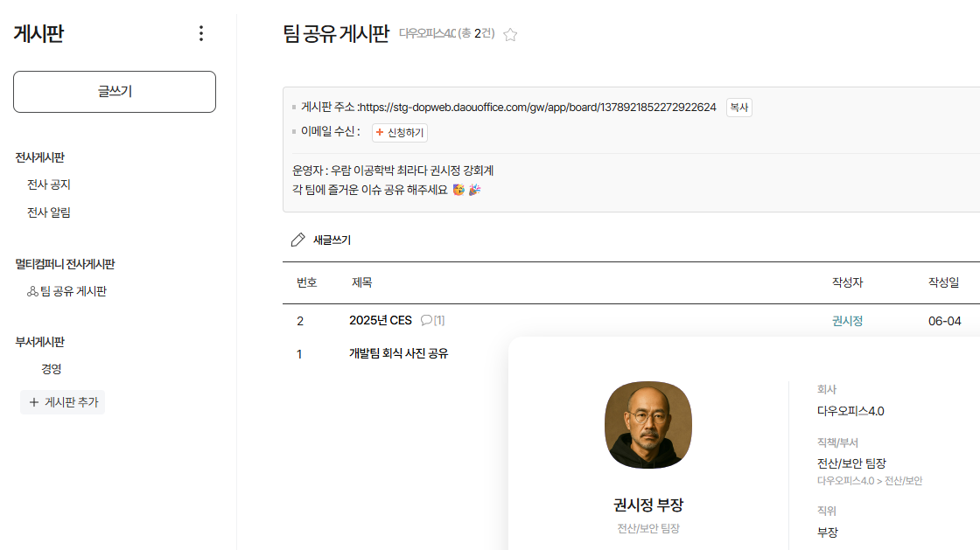Copy the board address with 복사
Viewport: 980px width, 550px height.
(x=738, y=108)
